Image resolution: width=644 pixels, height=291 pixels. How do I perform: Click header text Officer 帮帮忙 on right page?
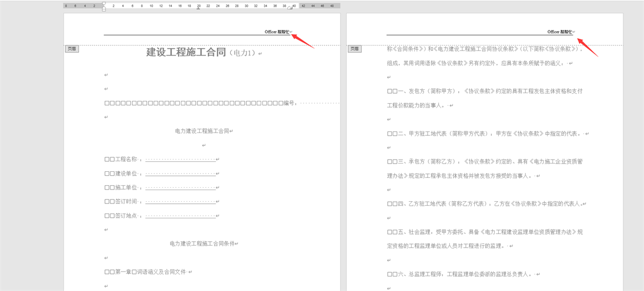pos(559,32)
